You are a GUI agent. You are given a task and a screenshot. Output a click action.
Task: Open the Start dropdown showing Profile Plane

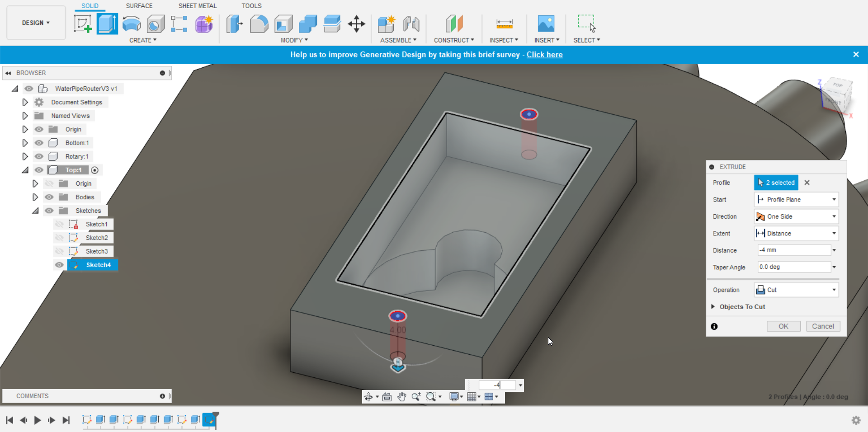coord(797,199)
